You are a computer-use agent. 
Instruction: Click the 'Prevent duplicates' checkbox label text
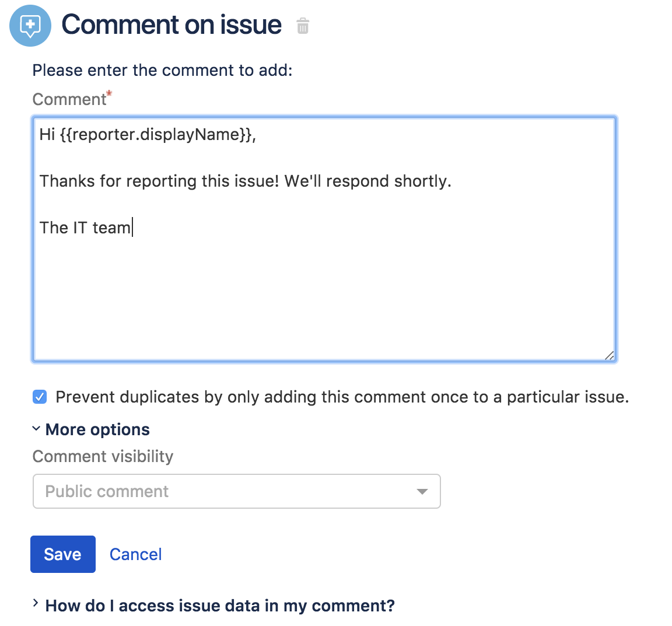tap(342, 397)
